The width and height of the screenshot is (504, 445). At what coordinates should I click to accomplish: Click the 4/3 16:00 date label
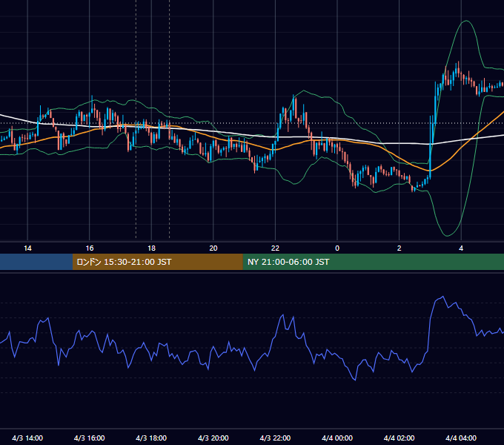90,438
